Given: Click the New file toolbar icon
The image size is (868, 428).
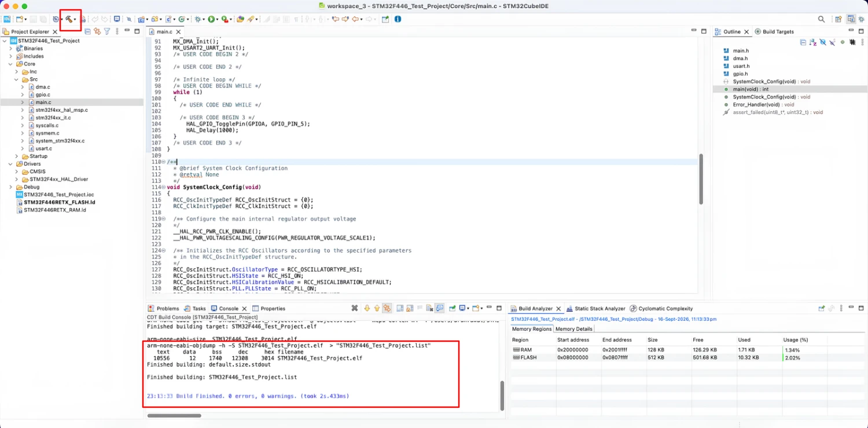Looking at the screenshot, I should [19, 19].
